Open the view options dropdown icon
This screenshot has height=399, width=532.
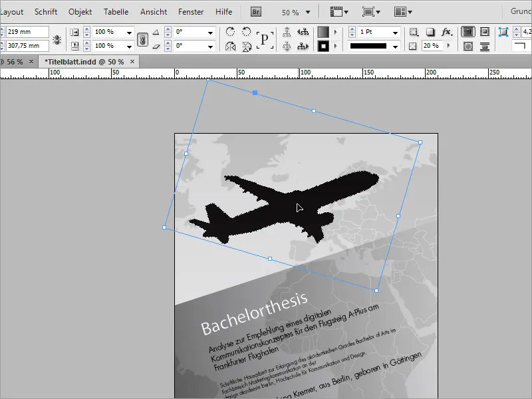coord(339,12)
